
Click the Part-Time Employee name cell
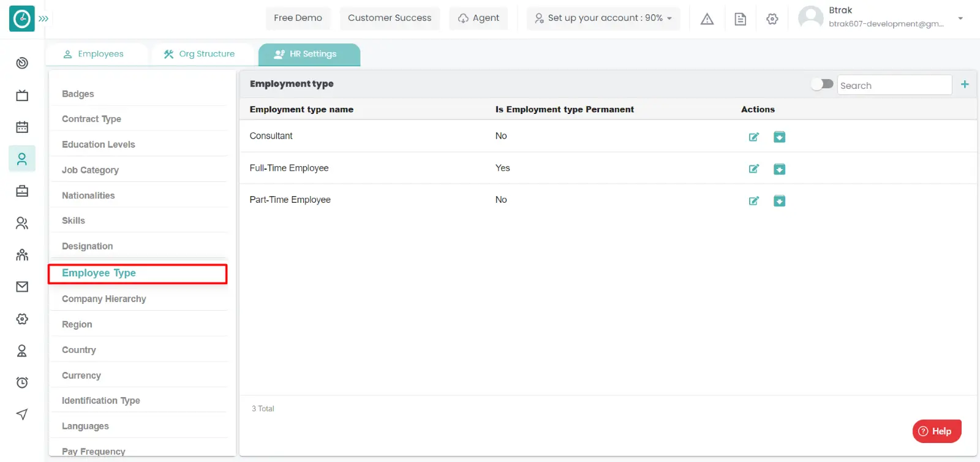pyautogui.click(x=290, y=200)
